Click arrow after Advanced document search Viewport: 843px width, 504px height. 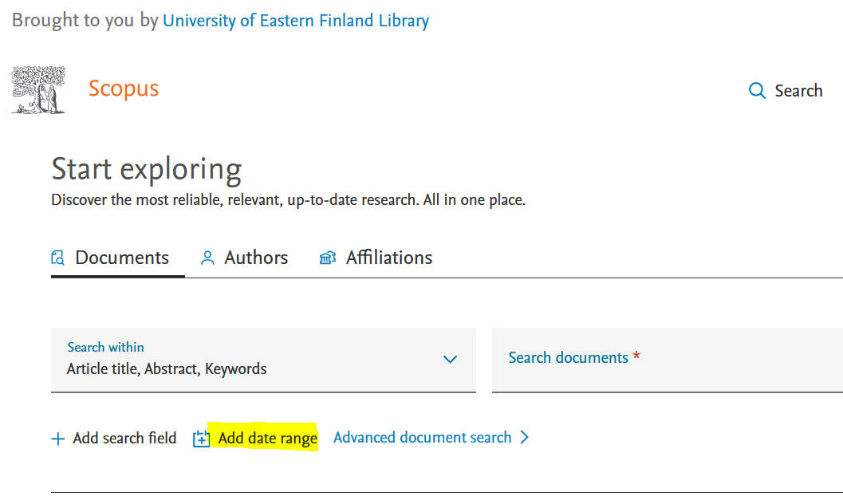click(x=525, y=437)
